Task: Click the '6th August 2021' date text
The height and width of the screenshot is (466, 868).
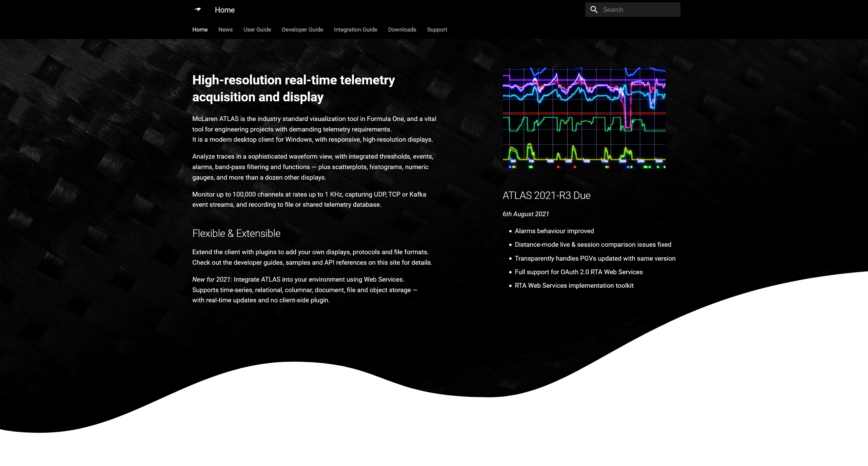Action: 526,214
